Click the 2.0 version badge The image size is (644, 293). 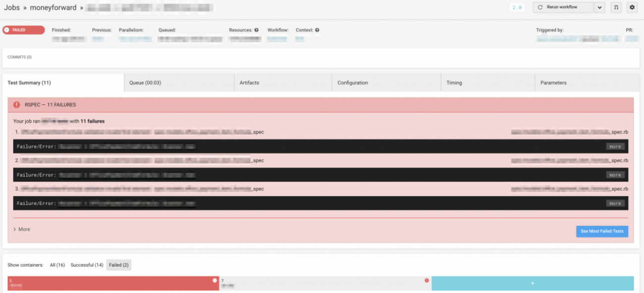tap(517, 7)
